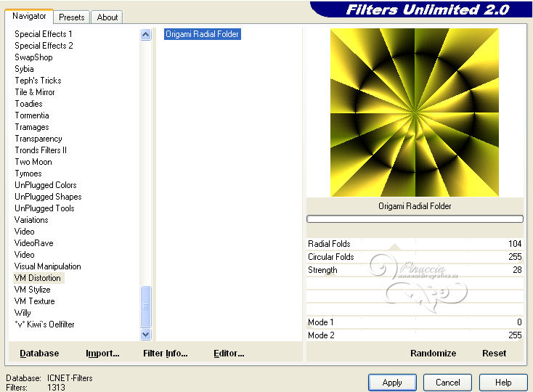Select UnPlugged Shapes category
This screenshot has width=533, height=392.
(48, 197)
